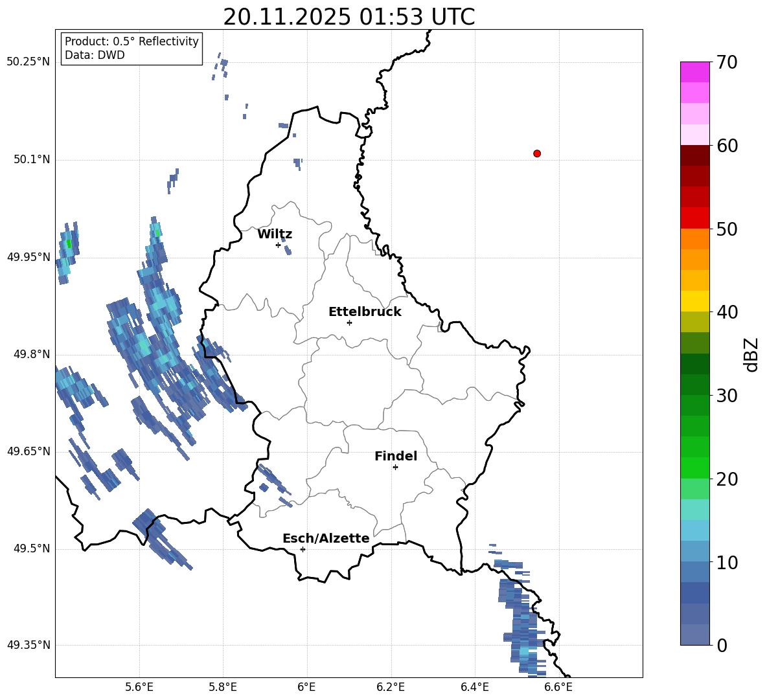This screenshot has width=767, height=700.
Task: Click the Esch/Alzette location cross marker
Action: point(303,549)
